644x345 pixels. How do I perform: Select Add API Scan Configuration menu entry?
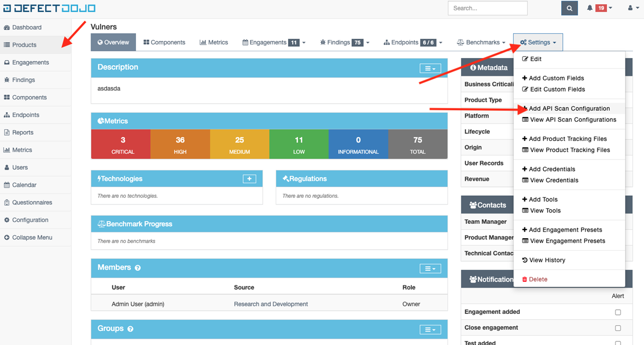(570, 108)
